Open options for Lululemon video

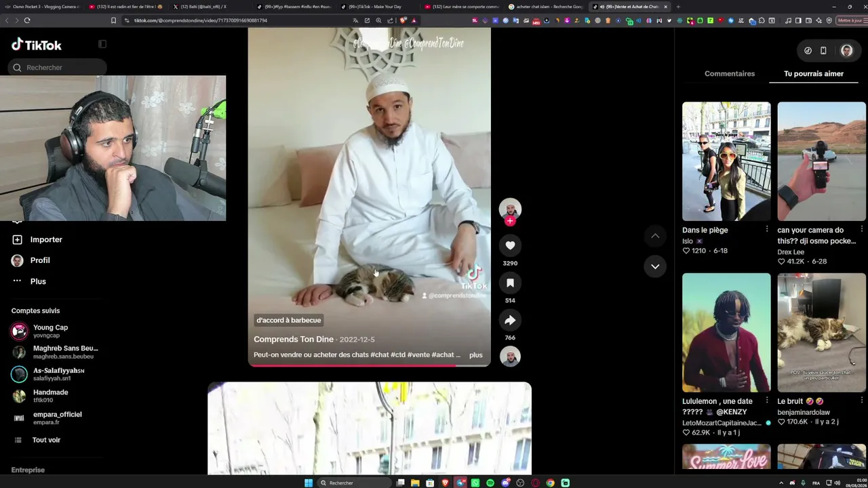coord(767,401)
